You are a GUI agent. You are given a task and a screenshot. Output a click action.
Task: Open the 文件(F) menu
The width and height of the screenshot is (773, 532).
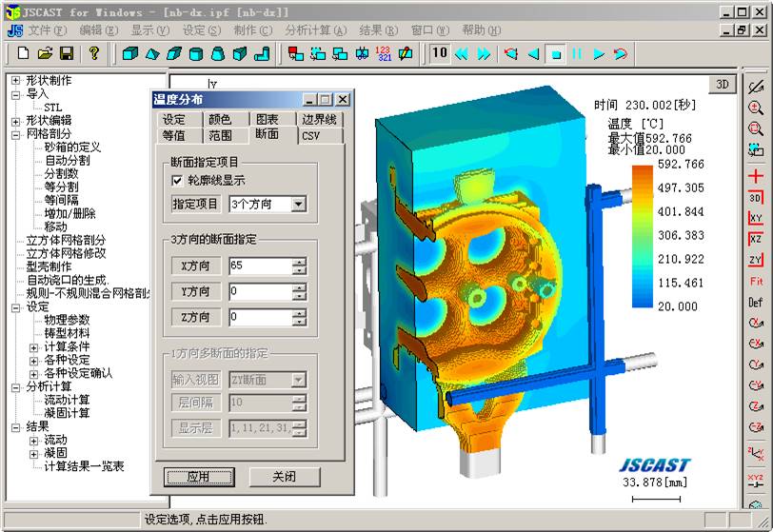47,30
